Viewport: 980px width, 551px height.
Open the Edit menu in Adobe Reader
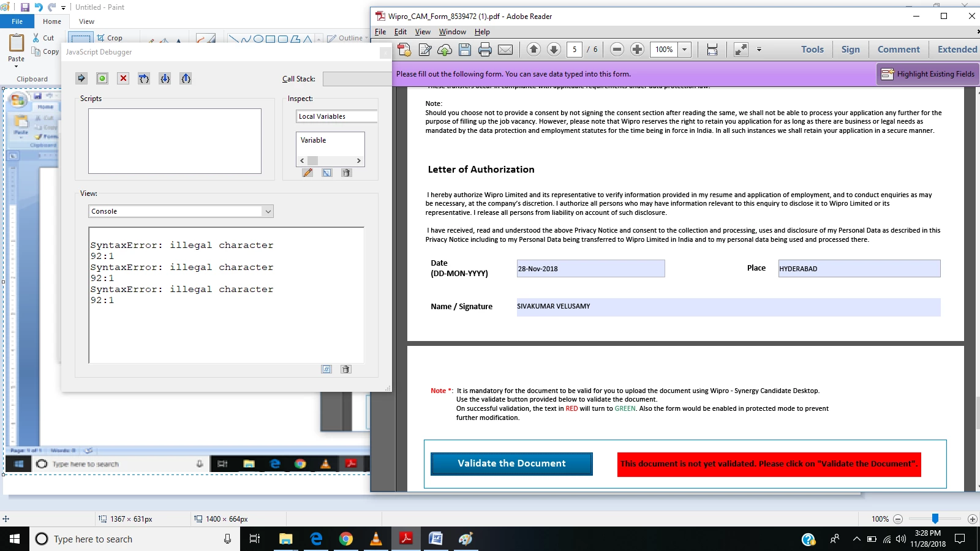(401, 32)
